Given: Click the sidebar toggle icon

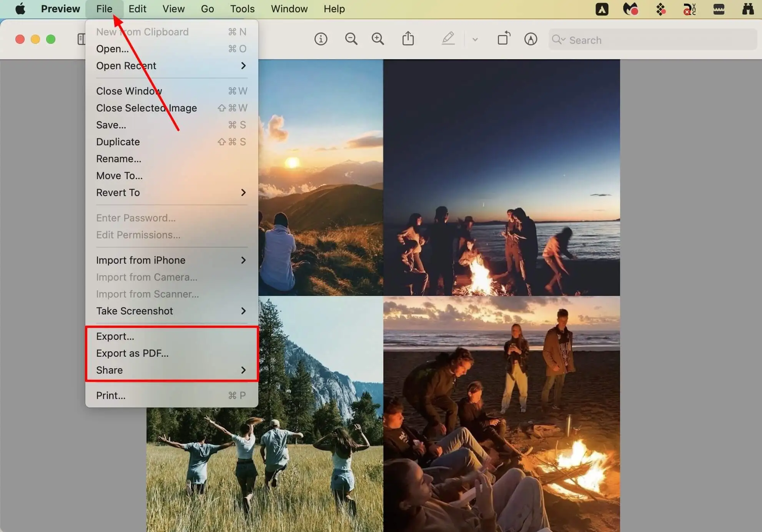Looking at the screenshot, I should point(82,39).
